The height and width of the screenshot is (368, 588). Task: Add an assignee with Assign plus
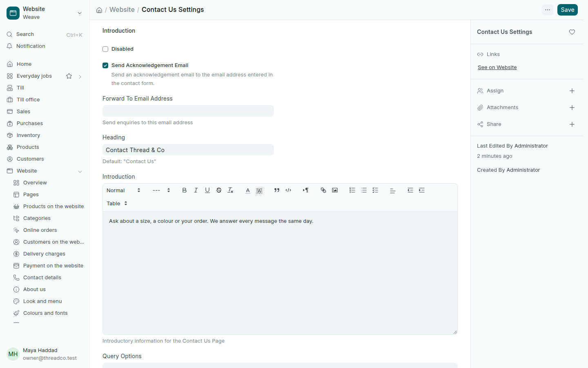tap(572, 91)
